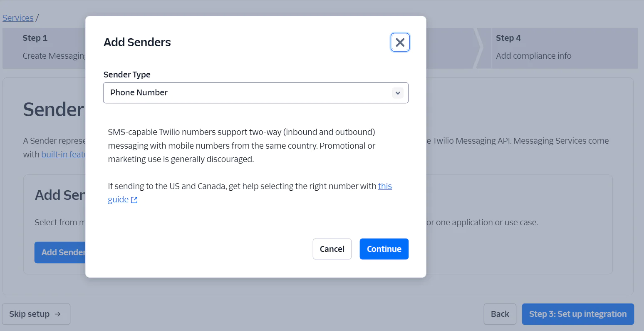
Task: Follow the built-in features link
Action: [x=63, y=154]
